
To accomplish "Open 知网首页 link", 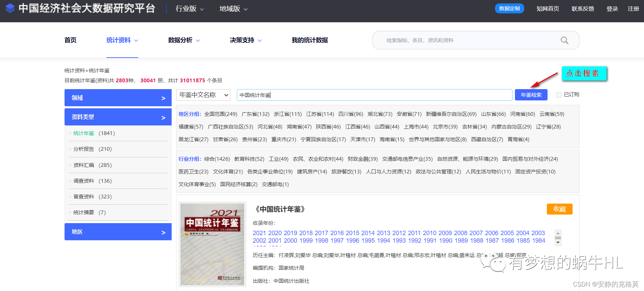I will click(x=548, y=9).
